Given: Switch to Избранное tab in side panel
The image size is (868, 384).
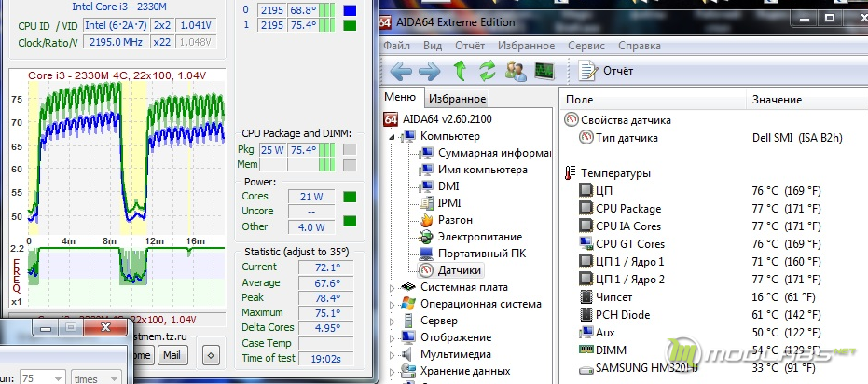Looking at the screenshot, I should coord(457,99).
